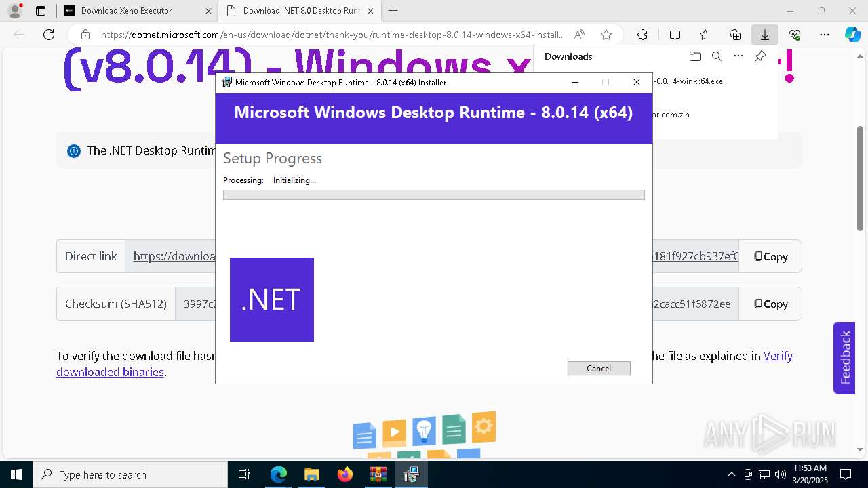Open the taskbar clock and calendar
868x488 pixels.
click(x=810, y=474)
